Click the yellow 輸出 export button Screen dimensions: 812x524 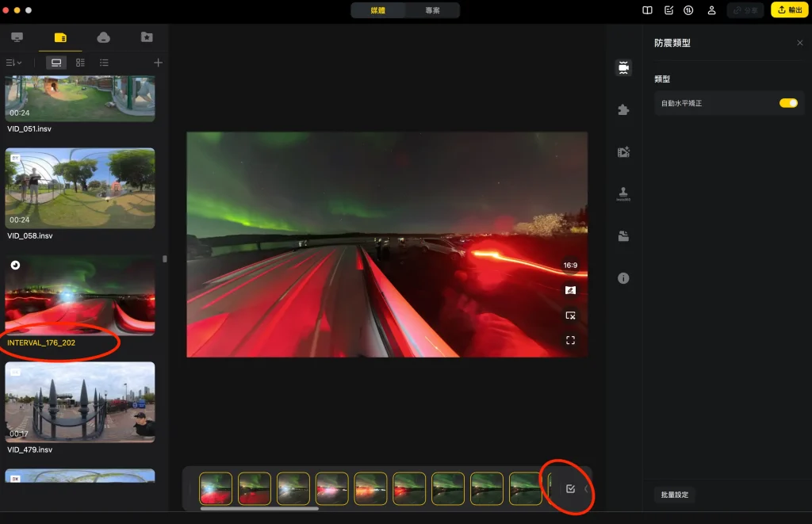pyautogui.click(x=789, y=10)
